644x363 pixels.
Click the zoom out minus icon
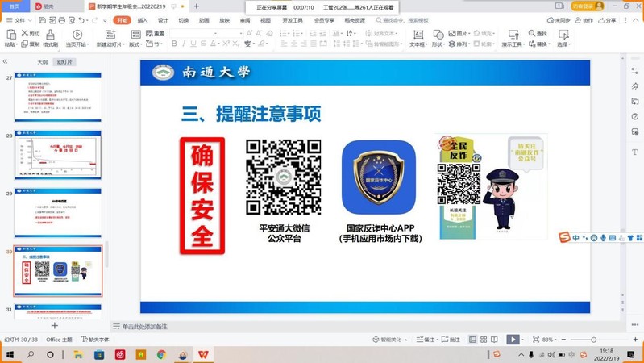pyautogui.click(x=563, y=340)
